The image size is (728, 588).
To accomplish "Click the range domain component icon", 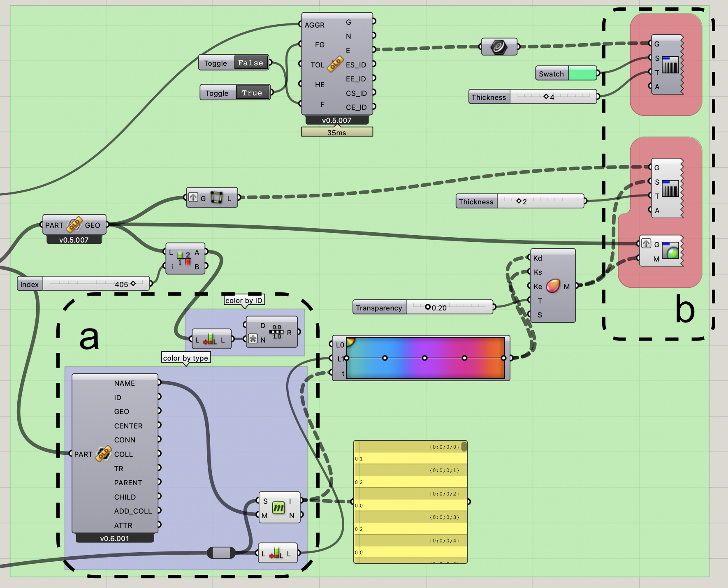I will coord(277,332).
